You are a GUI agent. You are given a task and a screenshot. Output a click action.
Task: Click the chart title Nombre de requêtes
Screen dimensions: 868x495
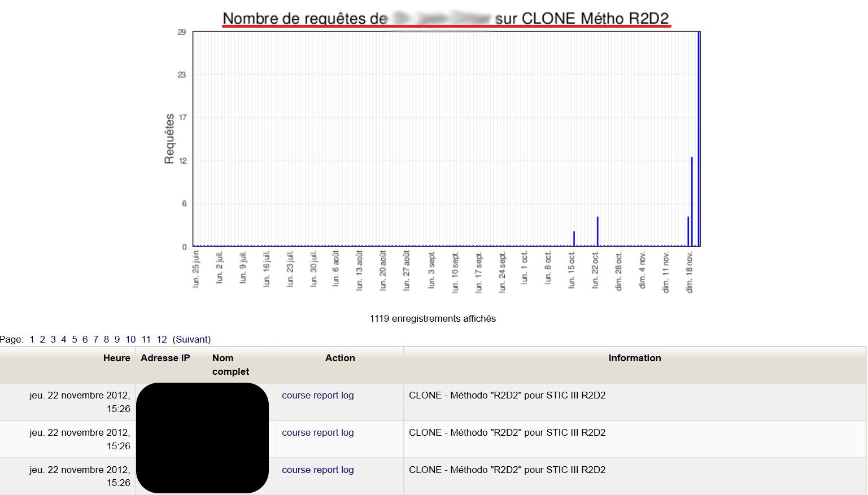[x=446, y=18]
